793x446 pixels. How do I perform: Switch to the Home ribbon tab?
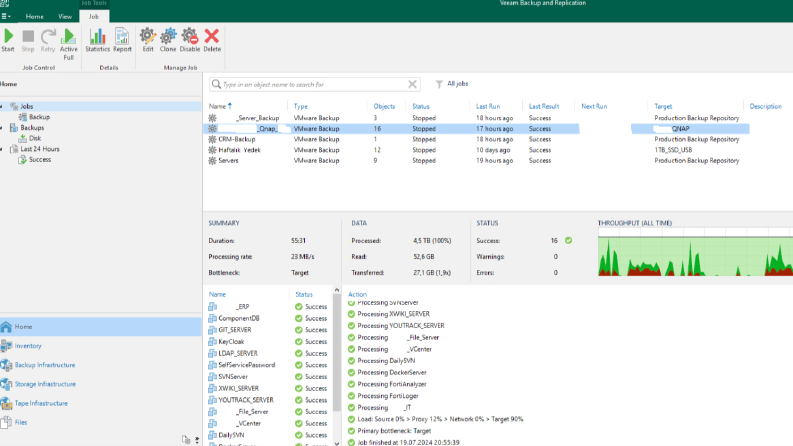34,16
